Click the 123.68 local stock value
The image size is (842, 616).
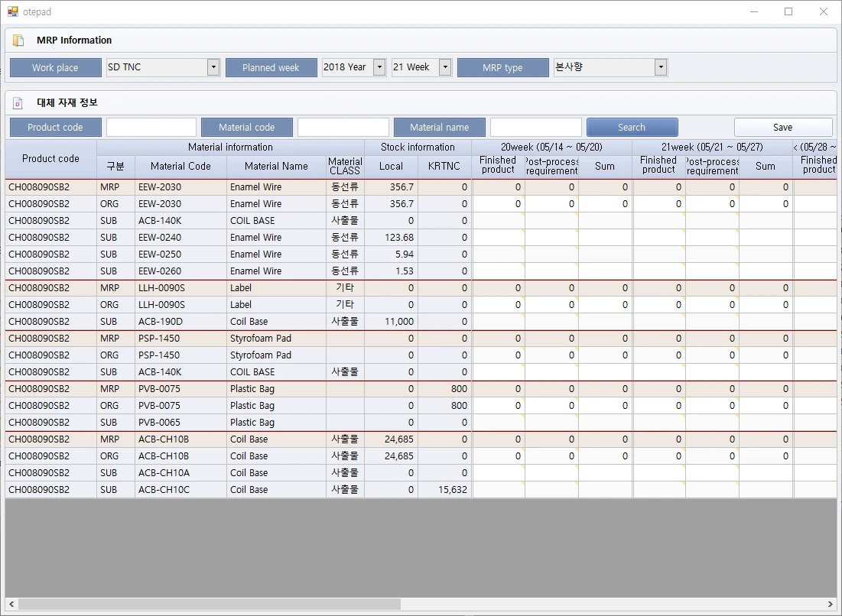point(399,237)
